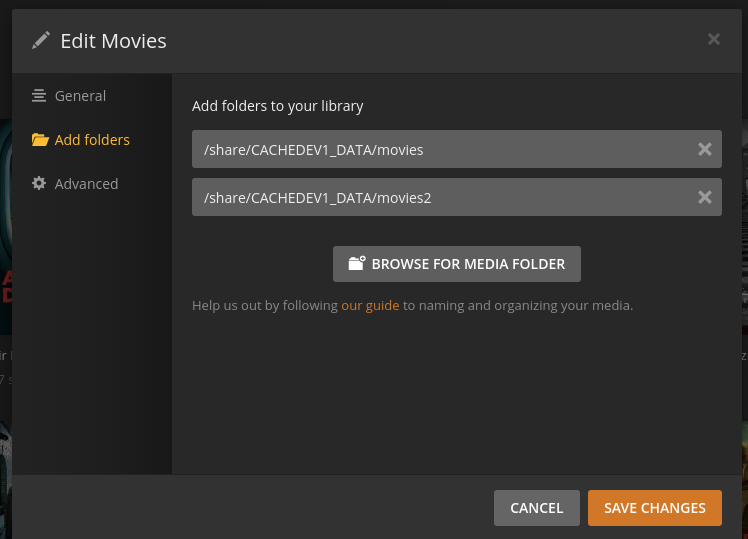Save changes to the library

654,508
